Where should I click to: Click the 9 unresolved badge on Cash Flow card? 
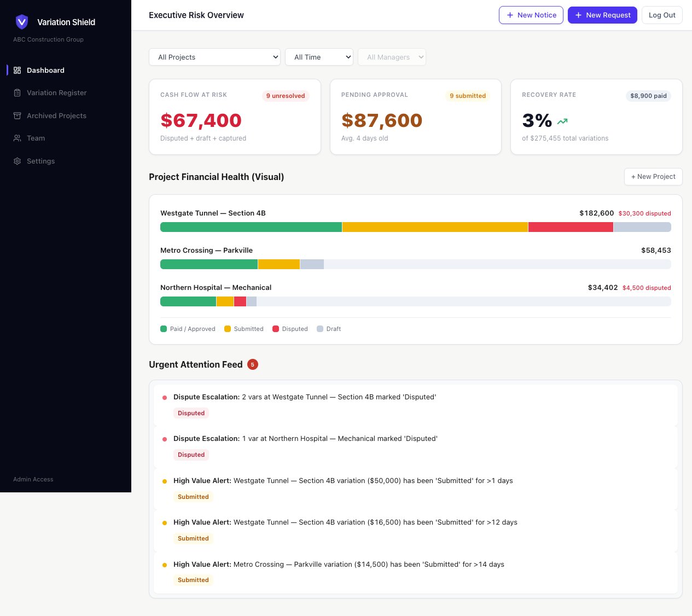click(x=286, y=96)
